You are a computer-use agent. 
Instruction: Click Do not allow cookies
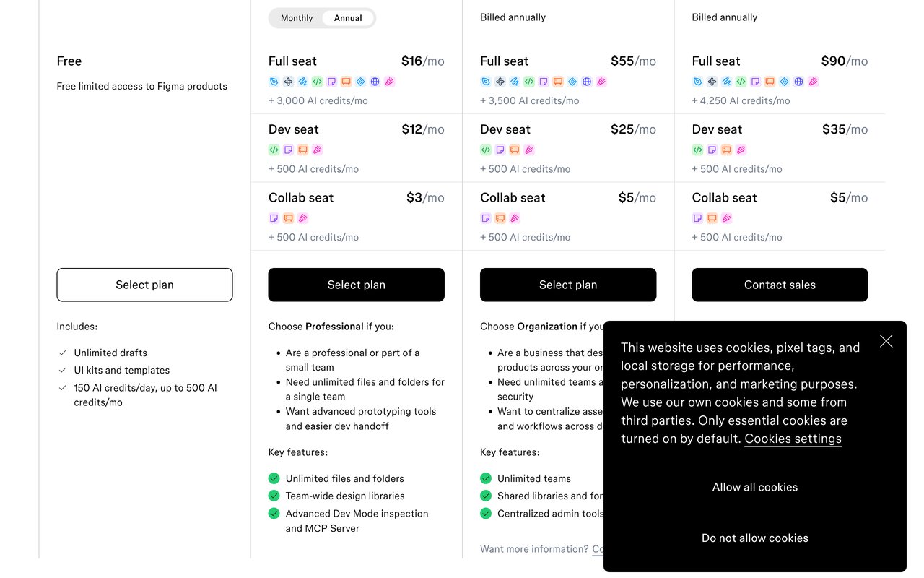[755, 538]
